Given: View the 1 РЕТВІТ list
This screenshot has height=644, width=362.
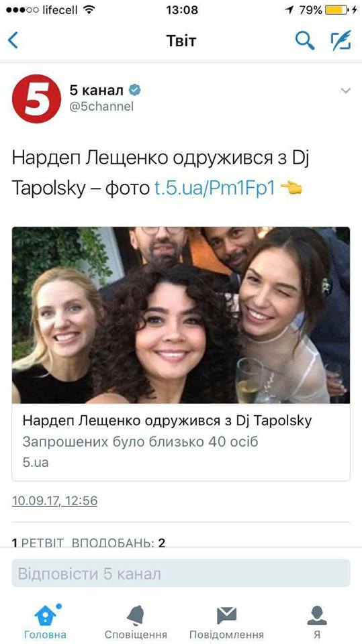Looking at the screenshot, I should coord(38,543).
